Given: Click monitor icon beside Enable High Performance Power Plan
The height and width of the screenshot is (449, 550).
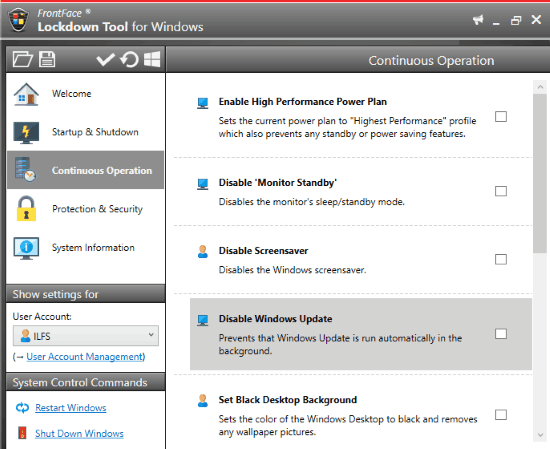Looking at the screenshot, I should coord(203,103).
